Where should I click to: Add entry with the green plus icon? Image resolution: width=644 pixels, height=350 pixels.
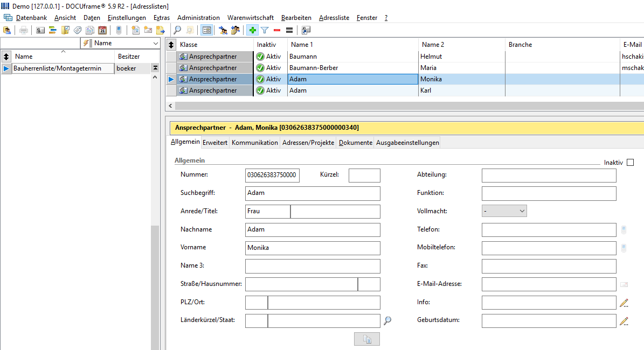point(252,30)
